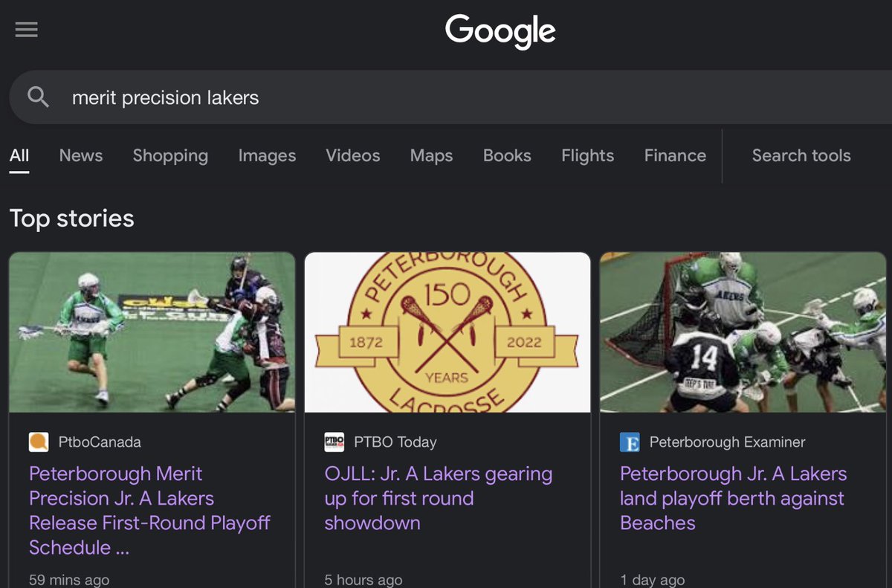Click the PTBO Today source icon
The height and width of the screenshot is (588, 892).
[334, 442]
